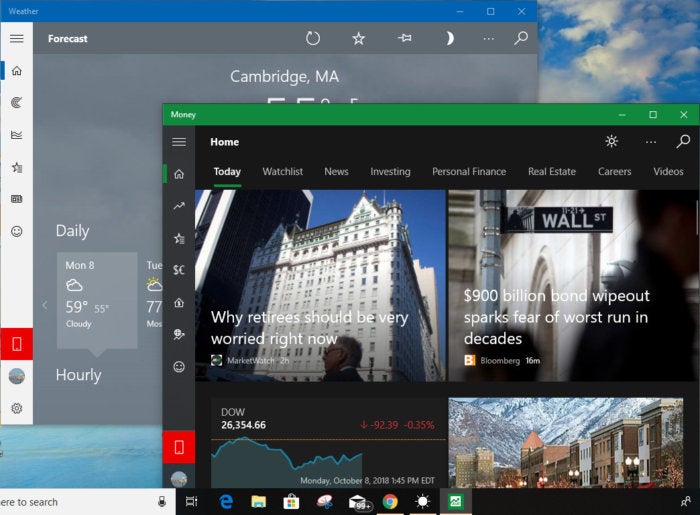Click red phone tile in Money sidebar
The image size is (700, 515).
[179, 447]
